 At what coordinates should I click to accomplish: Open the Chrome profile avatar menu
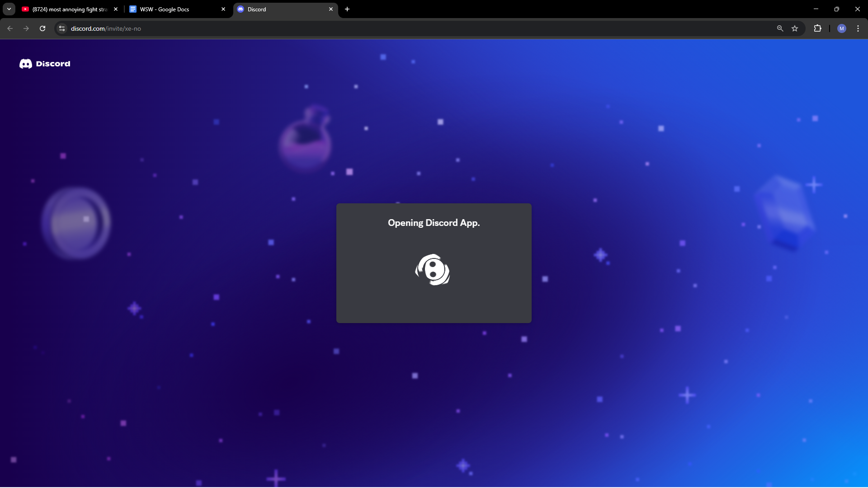pos(842,28)
